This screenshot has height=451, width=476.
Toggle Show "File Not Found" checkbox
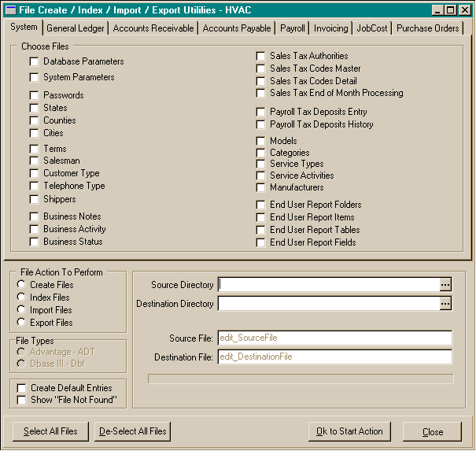click(22, 401)
